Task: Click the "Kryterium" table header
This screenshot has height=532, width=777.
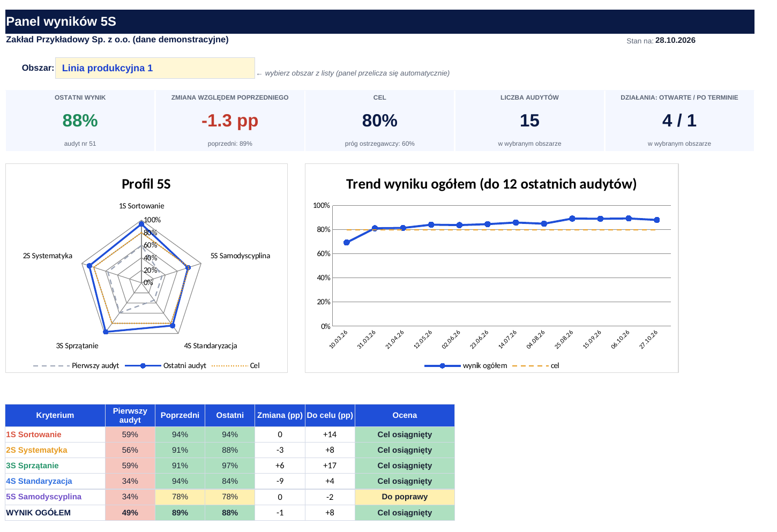Action: 55,415
